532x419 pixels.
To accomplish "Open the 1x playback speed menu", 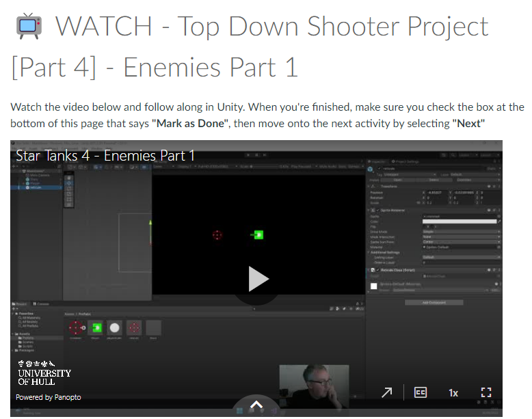I will (x=453, y=392).
